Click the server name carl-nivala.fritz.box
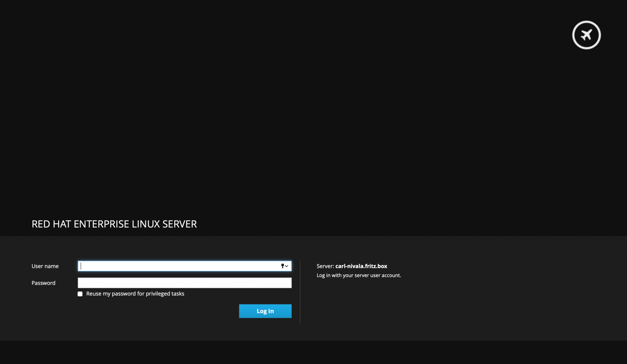Viewport: 627px width, 364px height. (361, 266)
